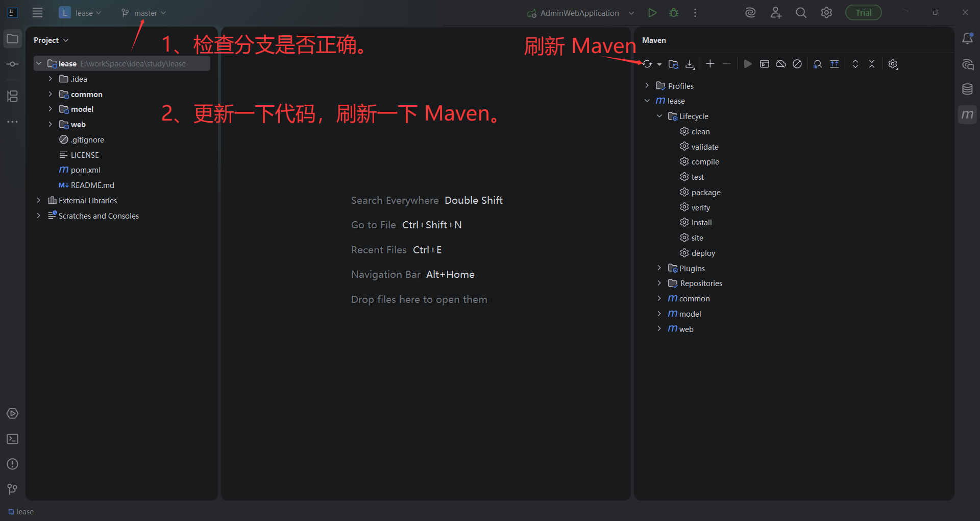Toggle the Maven tool window sidebar icon
This screenshot has width=980, height=521.
(967, 114)
